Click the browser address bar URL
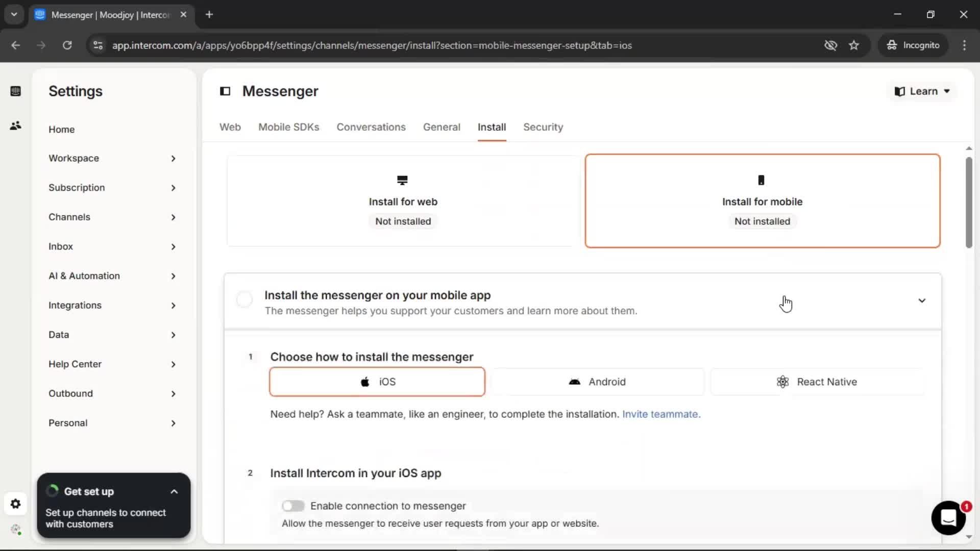This screenshot has width=980, height=551. (372, 45)
